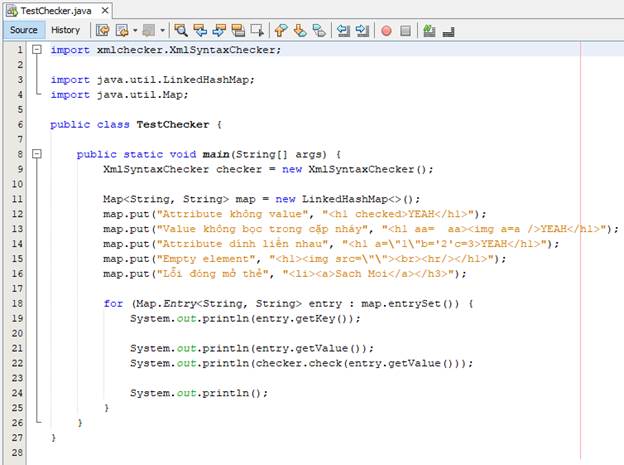Click string "<h1><img src=\"\"><br><hr/></h1>" on line 15

pos(384,259)
